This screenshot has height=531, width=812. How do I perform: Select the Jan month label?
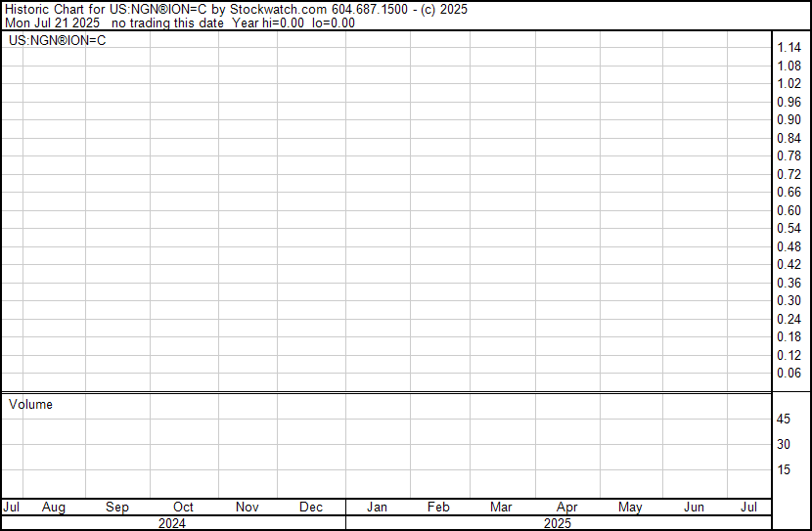pos(377,508)
